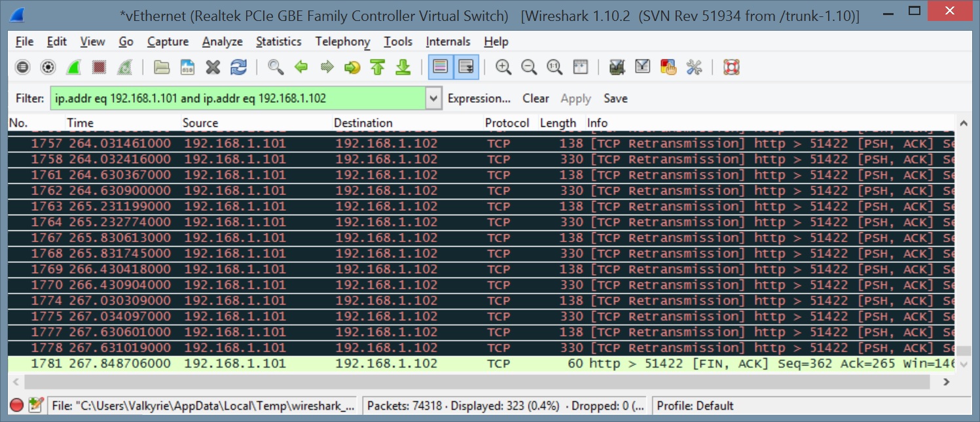Screen dimensions: 980x422
Task: Open the Telephony menu
Action: [342, 41]
